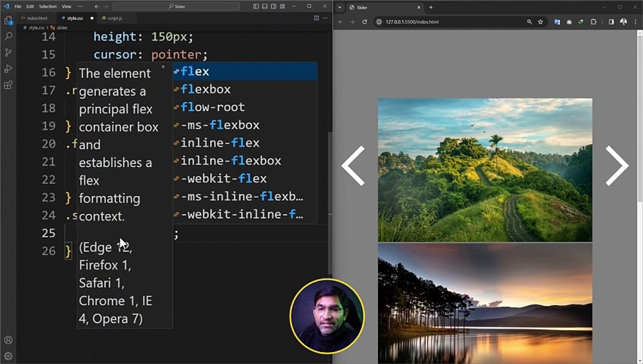This screenshot has width=643, height=364.
Task: Close the suggestion documentation popup
Action: (x=163, y=67)
